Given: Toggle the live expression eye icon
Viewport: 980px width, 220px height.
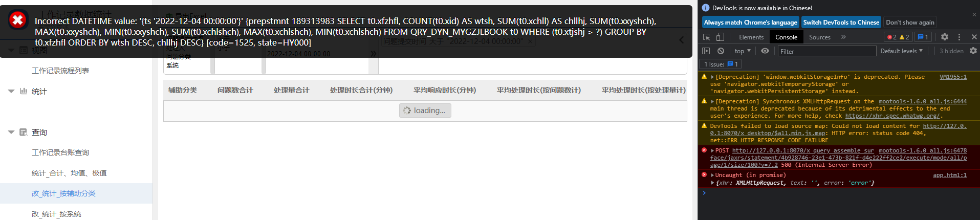Looking at the screenshot, I should (765, 51).
